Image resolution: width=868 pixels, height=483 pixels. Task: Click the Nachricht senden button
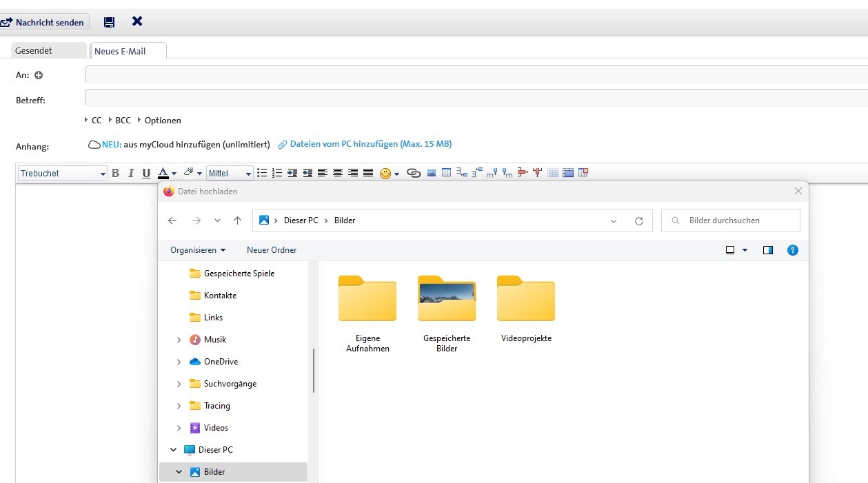click(44, 22)
